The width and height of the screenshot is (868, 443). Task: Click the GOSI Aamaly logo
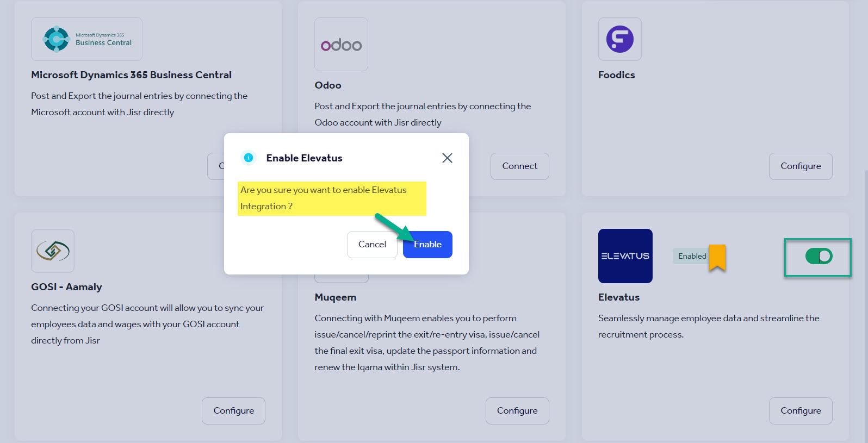pyautogui.click(x=53, y=251)
